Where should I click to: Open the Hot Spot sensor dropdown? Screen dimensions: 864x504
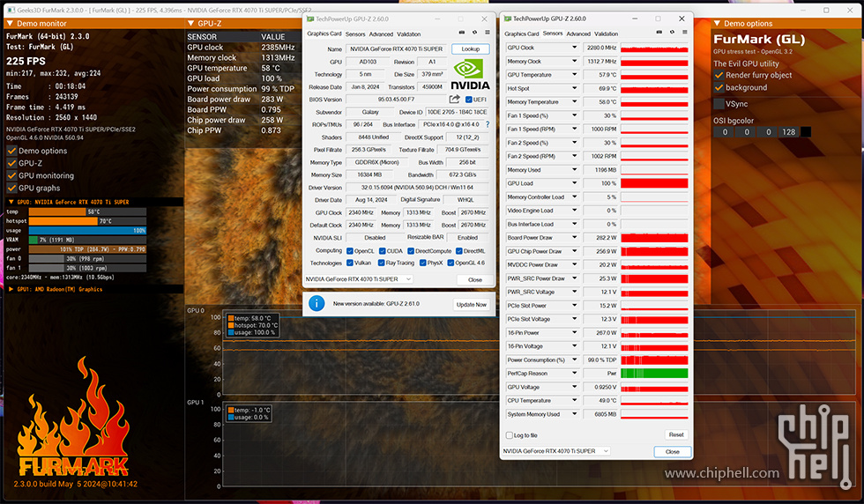point(574,88)
